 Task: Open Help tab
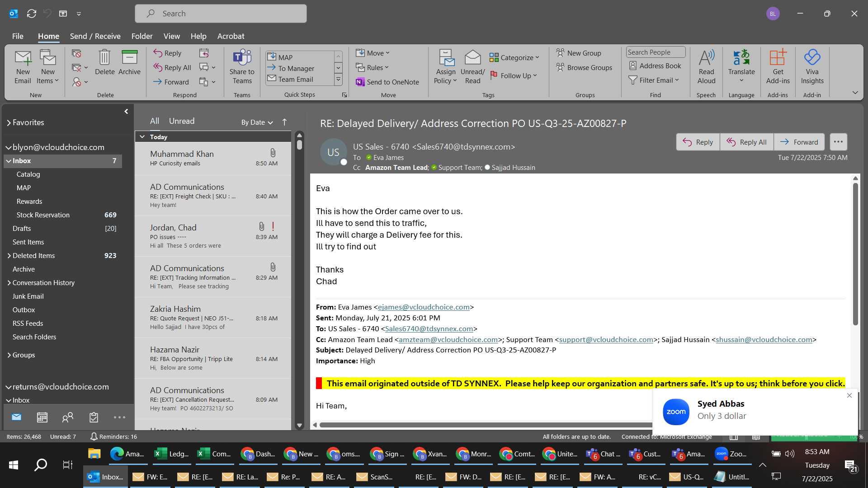point(198,36)
